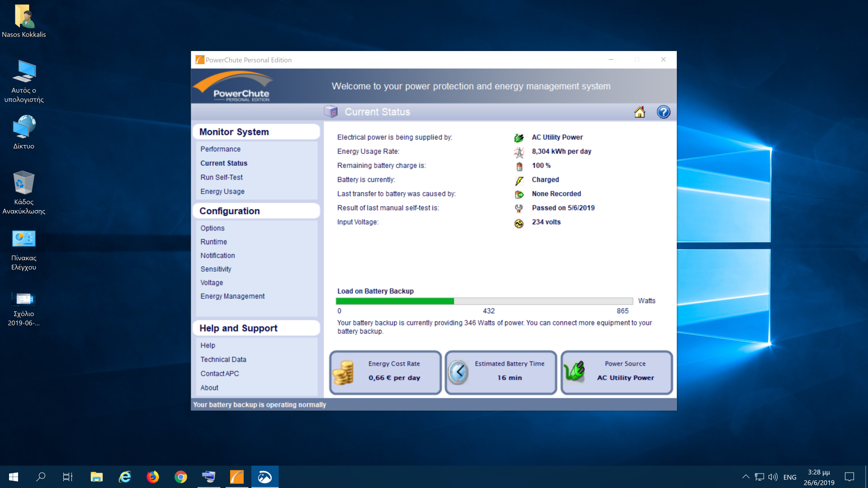The width and height of the screenshot is (868, 488).
Task: Click the Energy Cost Rate coins icon
Action: point(343,373)
